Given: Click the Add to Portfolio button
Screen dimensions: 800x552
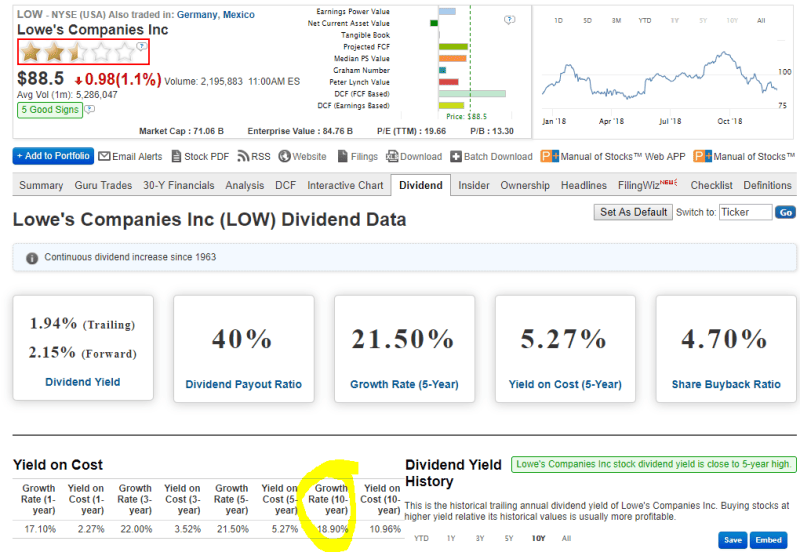Looking at the screenshot, I should (x=53, y=156).
